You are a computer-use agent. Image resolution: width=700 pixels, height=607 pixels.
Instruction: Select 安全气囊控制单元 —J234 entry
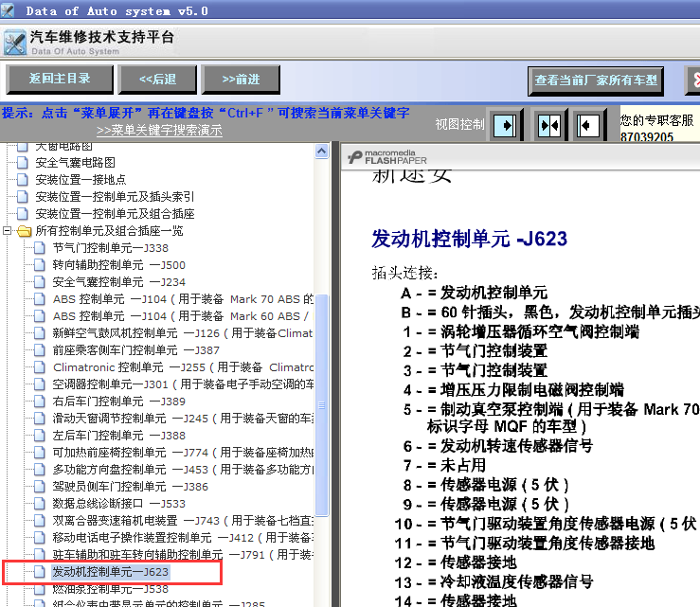(x=118, y=281)
